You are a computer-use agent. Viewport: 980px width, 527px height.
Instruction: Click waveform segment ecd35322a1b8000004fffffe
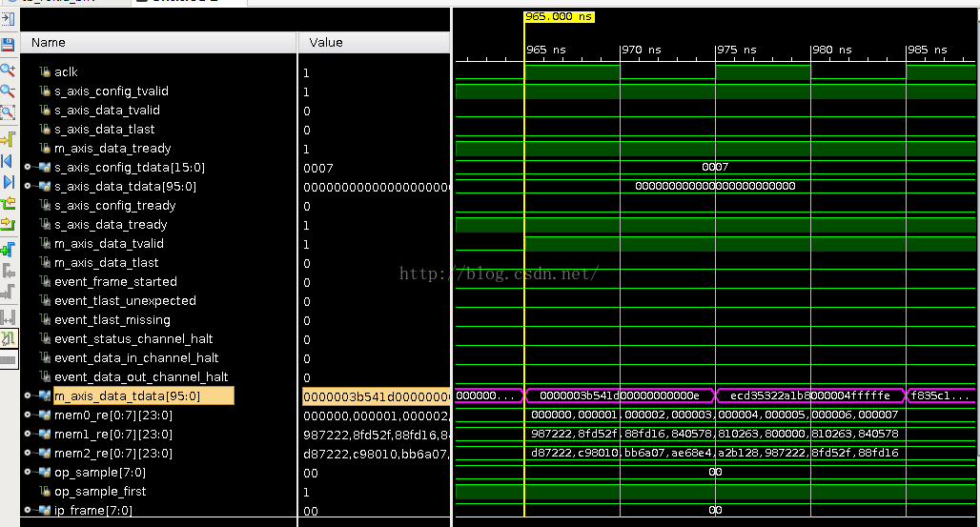pos(810,395)
